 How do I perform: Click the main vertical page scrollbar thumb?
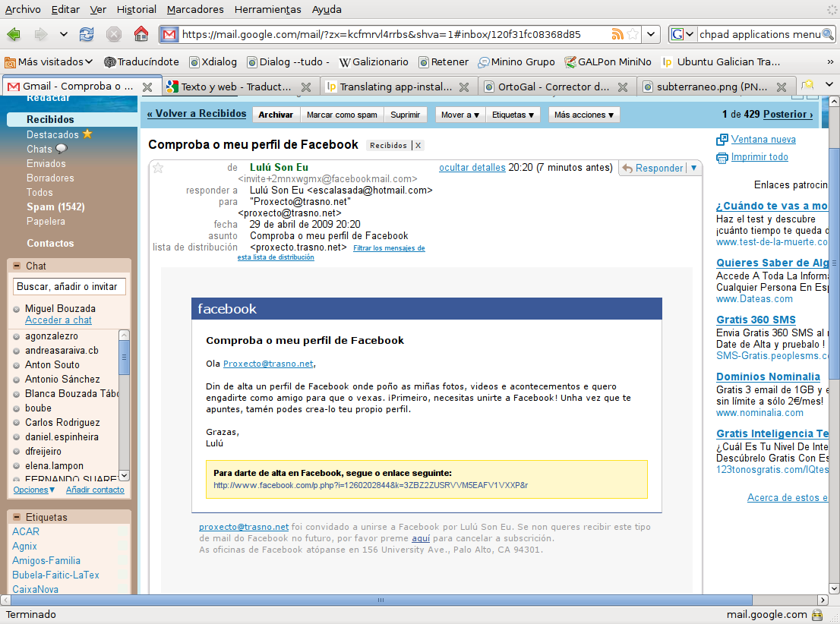click(834, 263)
